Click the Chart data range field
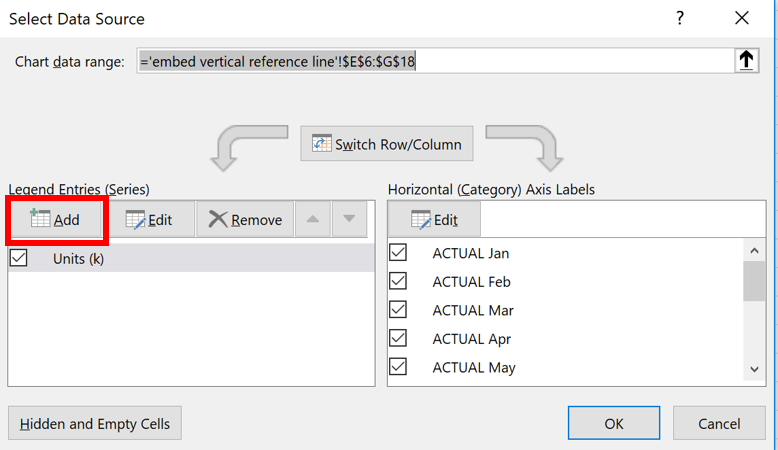 (x=435, y=61)
